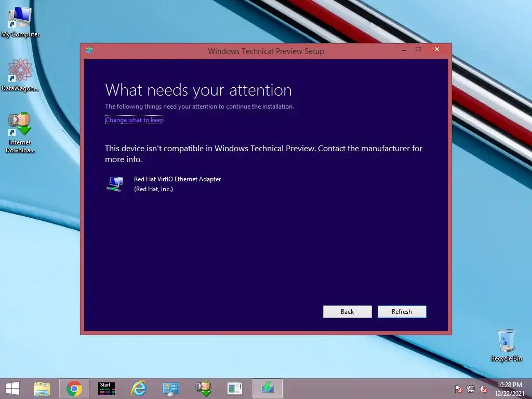Click the Change what to keep link

pos(135,120)
